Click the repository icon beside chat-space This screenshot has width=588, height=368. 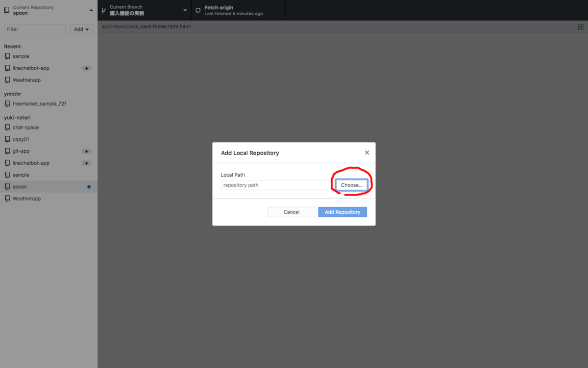point(7,128)
